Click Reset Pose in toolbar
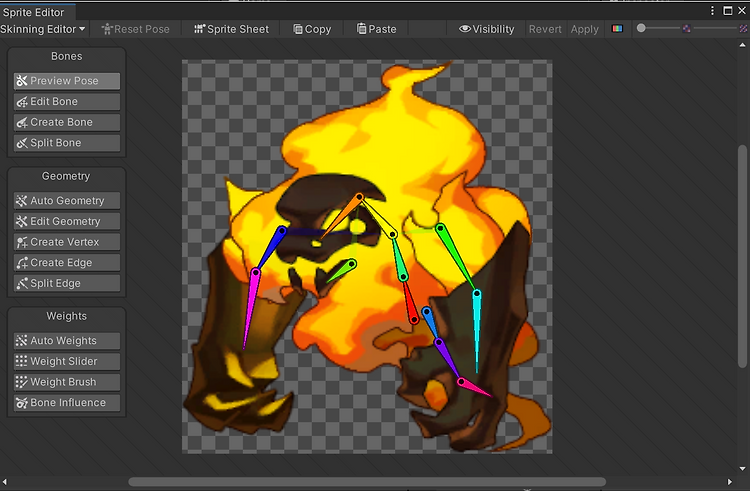This screenshot has width=750, height=491. [135, 29]
